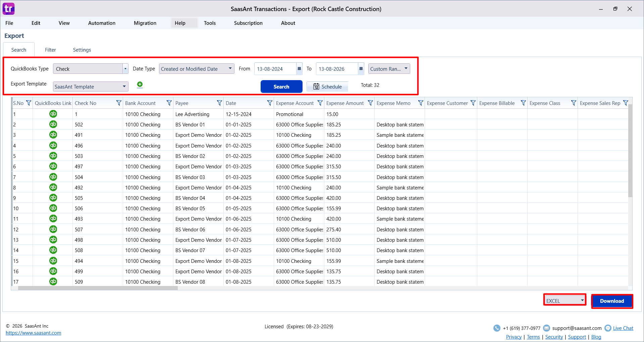The width and height of the screenshot is (644, 342).
Task: Open the Migration menu
Action: point(145,23)
